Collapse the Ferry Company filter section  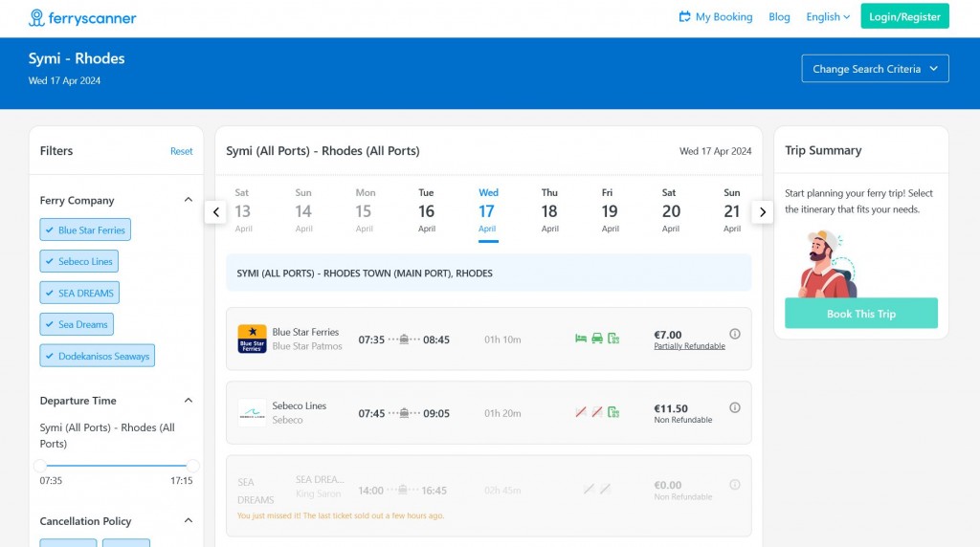pos(188,201)
